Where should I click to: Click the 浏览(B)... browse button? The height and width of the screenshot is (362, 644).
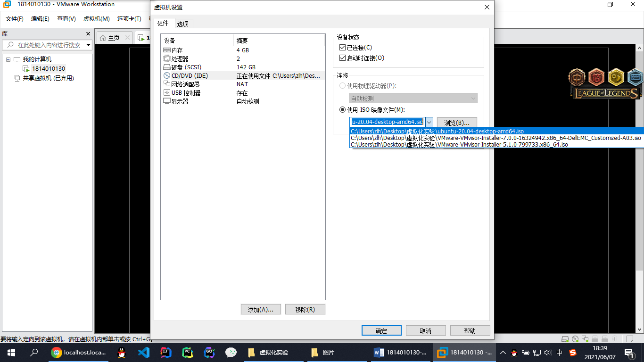pos(457,123)
